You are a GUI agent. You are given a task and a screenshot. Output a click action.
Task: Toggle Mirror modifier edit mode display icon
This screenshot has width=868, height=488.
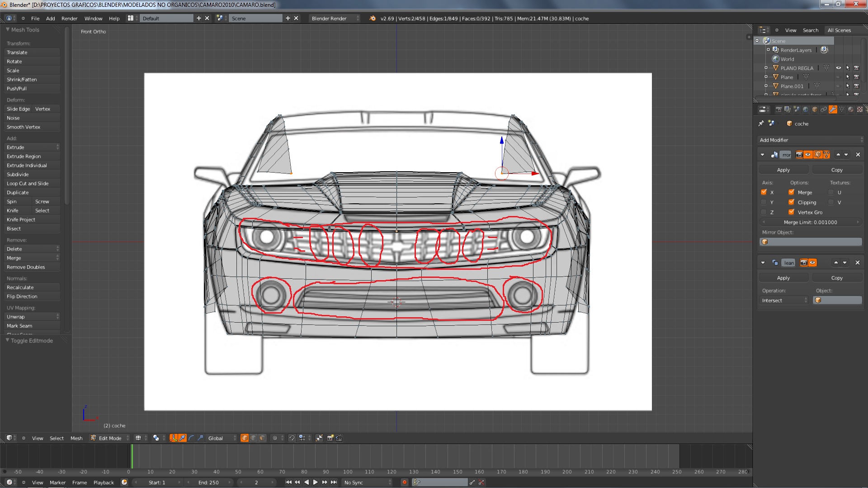coord(817,155)
